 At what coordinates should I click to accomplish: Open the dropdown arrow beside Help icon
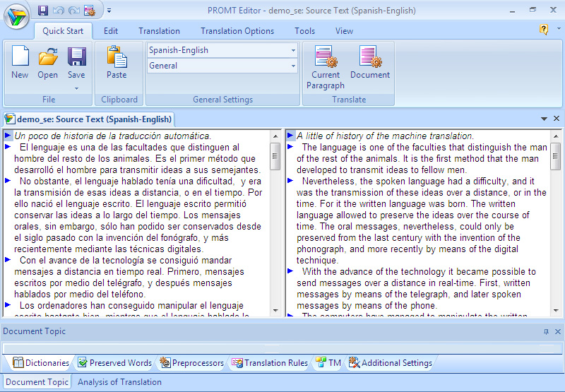(559, 28)
